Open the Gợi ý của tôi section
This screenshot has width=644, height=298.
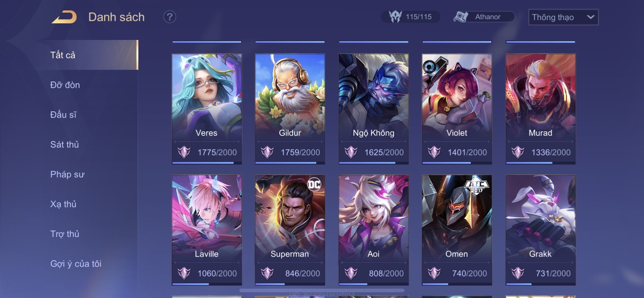(x=76, y=264)
